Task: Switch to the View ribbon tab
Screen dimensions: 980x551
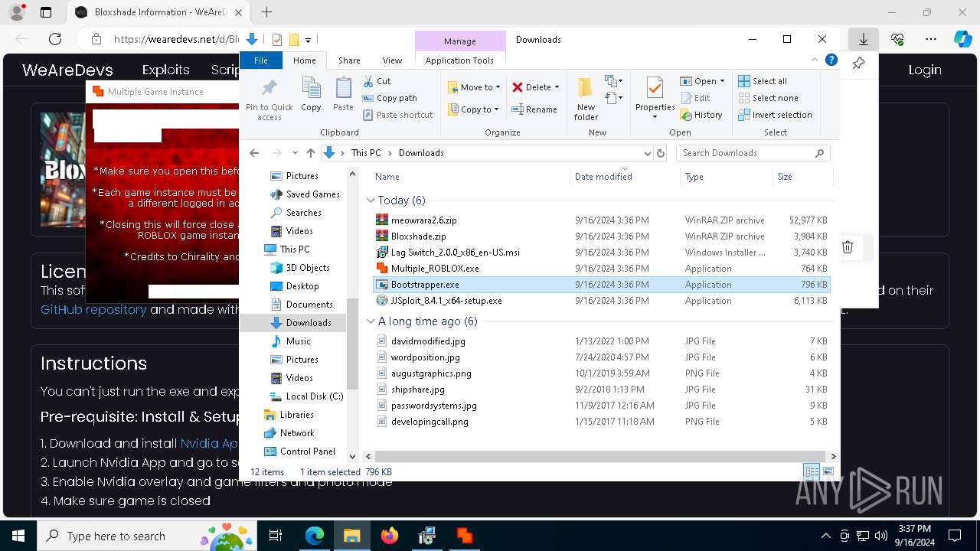Action: (x=392, y=60)
